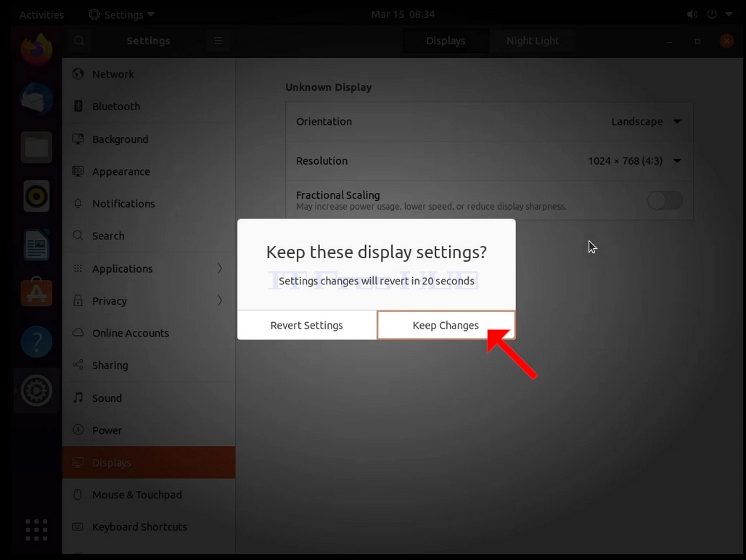This screenshot has height=560, width=746.
Task: Toggle the Fractional Scaling switch
Action: tap(665, 200)
